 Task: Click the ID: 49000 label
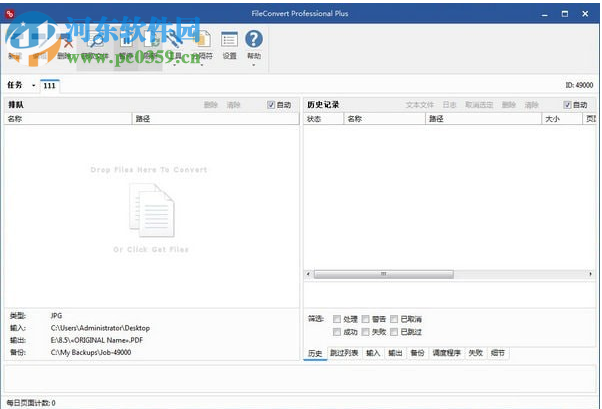tap(579, 85)
